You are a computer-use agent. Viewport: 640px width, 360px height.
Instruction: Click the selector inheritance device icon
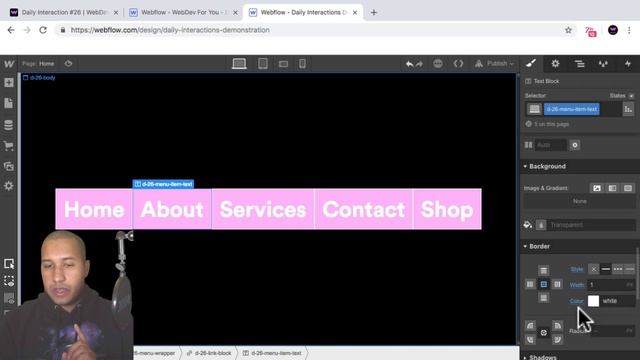coord(534,109)
